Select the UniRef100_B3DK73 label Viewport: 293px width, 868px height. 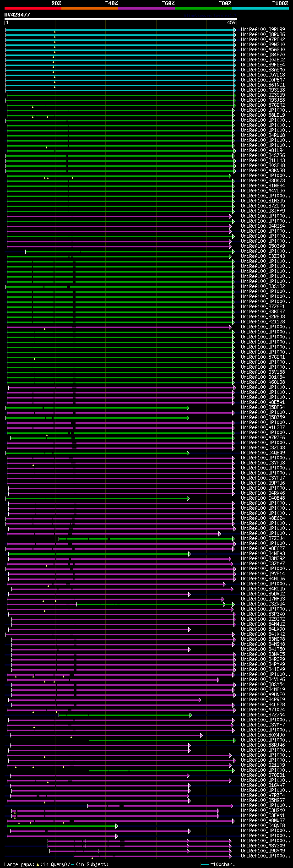click(x=263, y=181)
